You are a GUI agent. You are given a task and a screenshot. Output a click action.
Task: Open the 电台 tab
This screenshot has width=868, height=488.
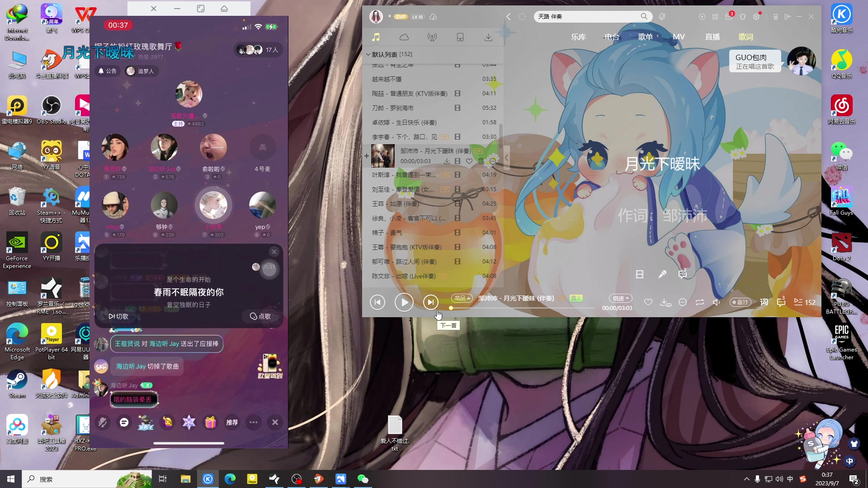pos(612,37)
